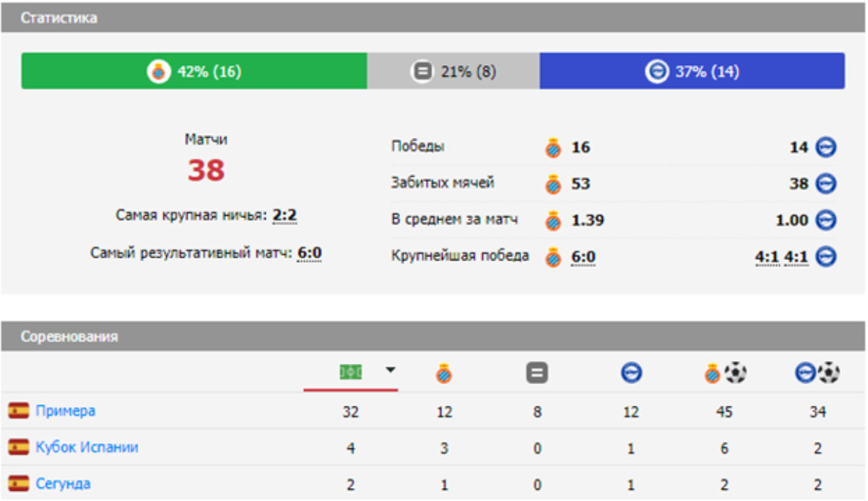This screenshot has height=501, width=868.
Task: Open the Примера competition link
Action: [65, 411]
